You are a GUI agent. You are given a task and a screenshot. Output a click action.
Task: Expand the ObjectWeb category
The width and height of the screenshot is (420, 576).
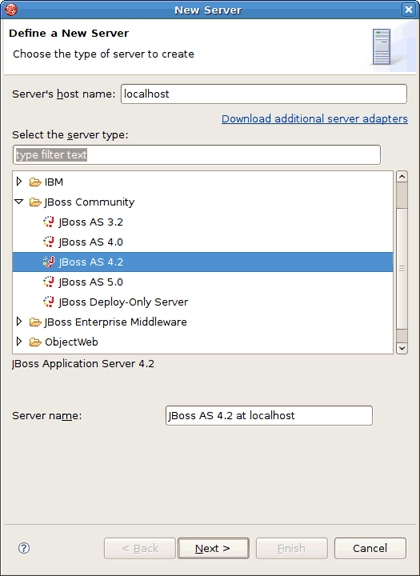click(x=19, y=342)
